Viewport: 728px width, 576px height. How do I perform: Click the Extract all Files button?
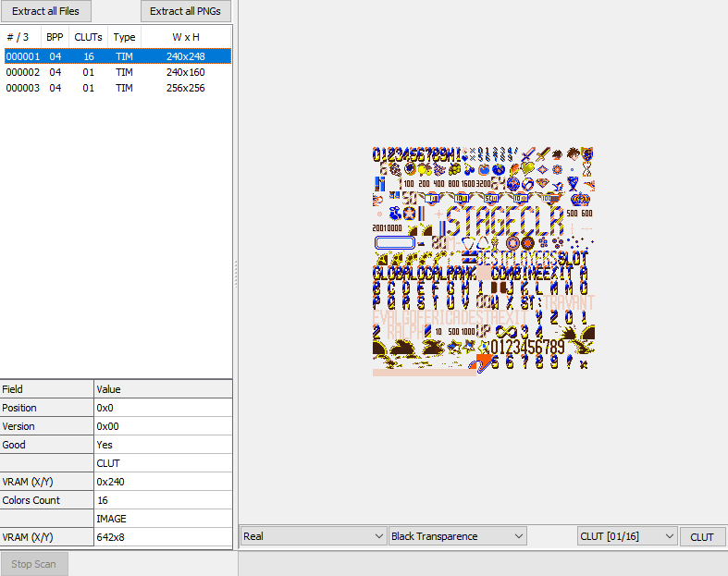(45, 11)
